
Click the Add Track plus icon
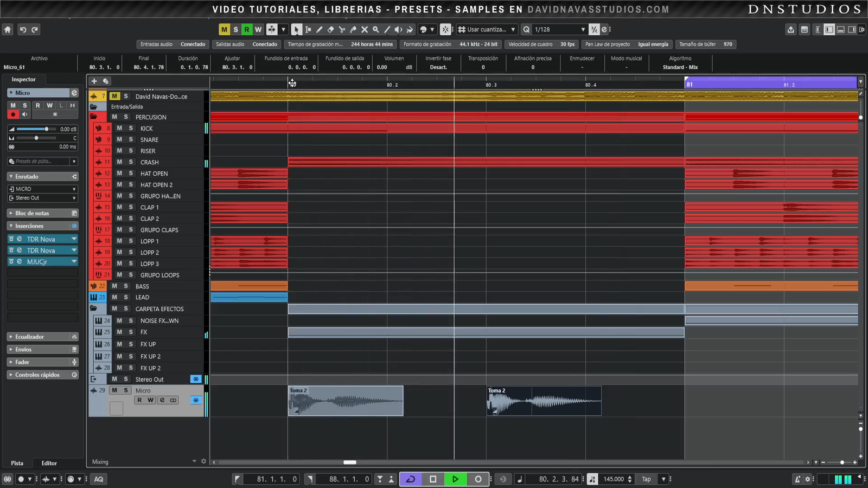(x=94, y=81)
